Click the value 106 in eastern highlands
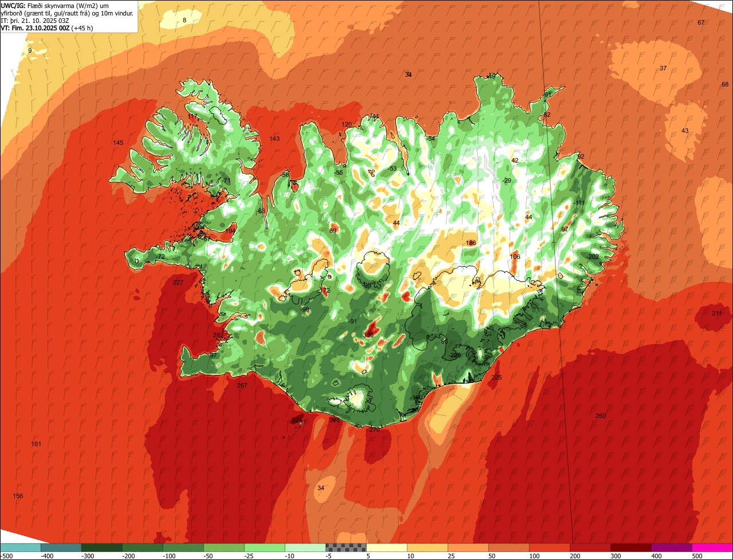 pyautogui.click(x=515, y=257)
